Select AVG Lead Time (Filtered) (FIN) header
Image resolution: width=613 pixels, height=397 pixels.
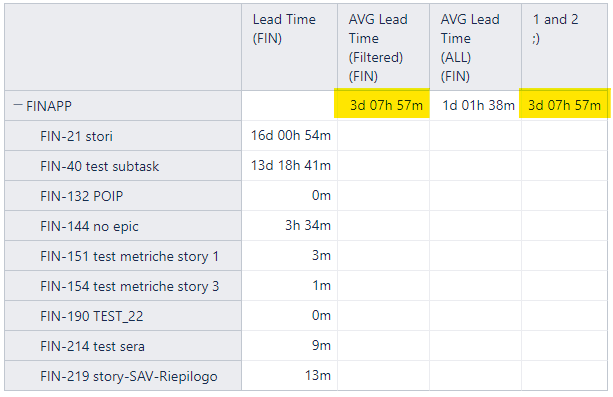click(384, 47)
